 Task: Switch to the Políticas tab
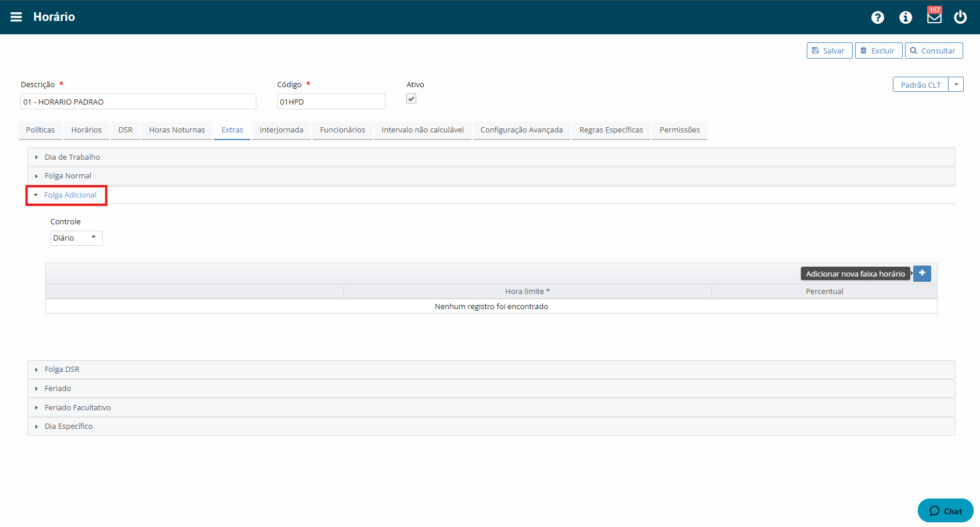click(x=40, y=130)
